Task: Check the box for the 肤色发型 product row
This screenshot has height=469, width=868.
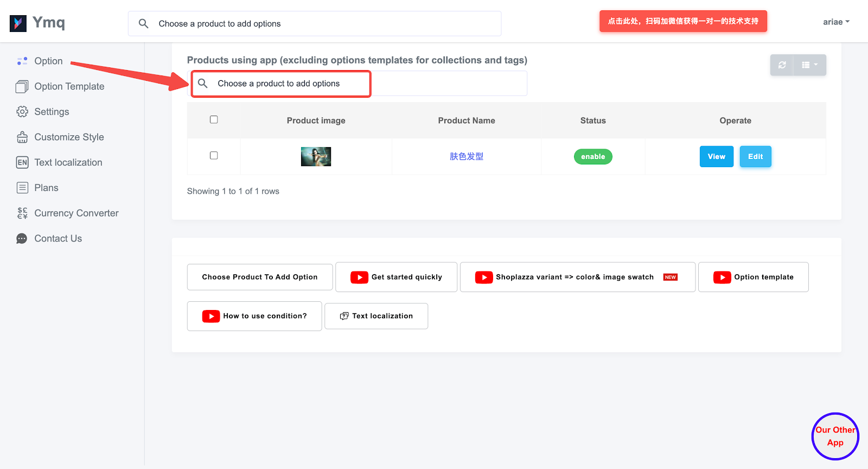Action: click(214, 156)
